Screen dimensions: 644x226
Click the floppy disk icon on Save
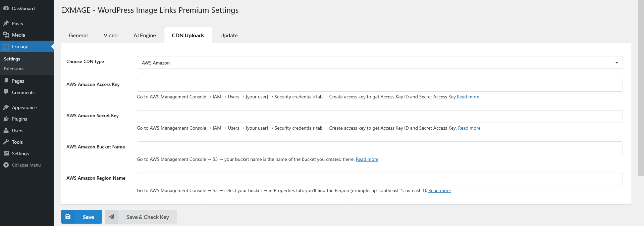click(68, 217)
